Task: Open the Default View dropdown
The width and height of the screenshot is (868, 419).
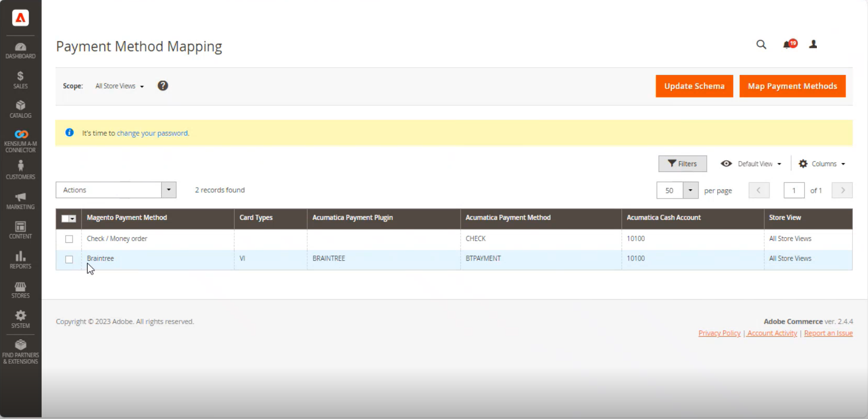Action: click(x=751, y=164)
